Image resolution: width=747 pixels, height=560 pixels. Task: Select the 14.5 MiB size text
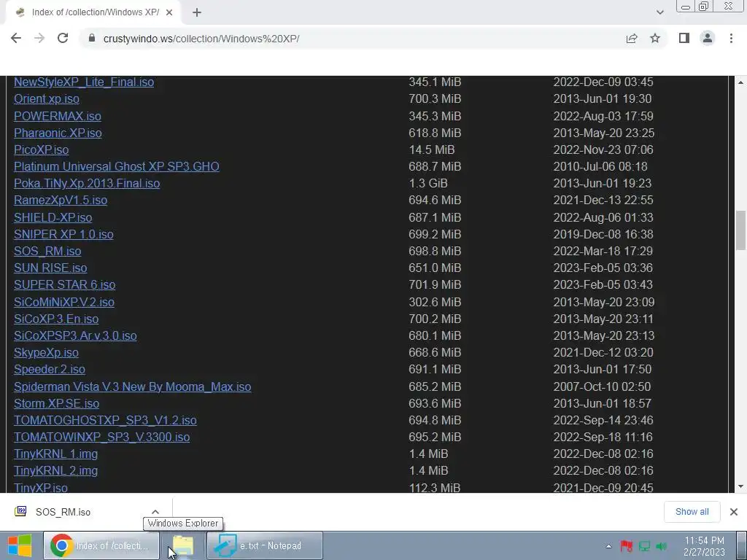click(x=432, y=149)
